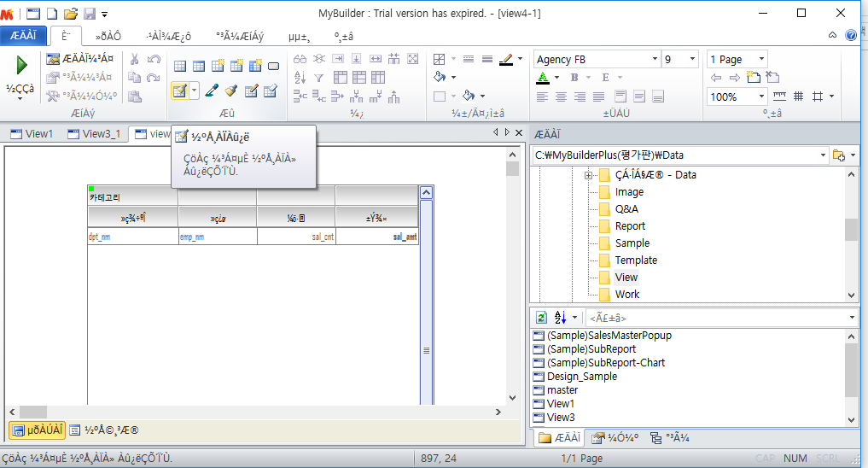Open the Template folder in tree

(636, 260)
